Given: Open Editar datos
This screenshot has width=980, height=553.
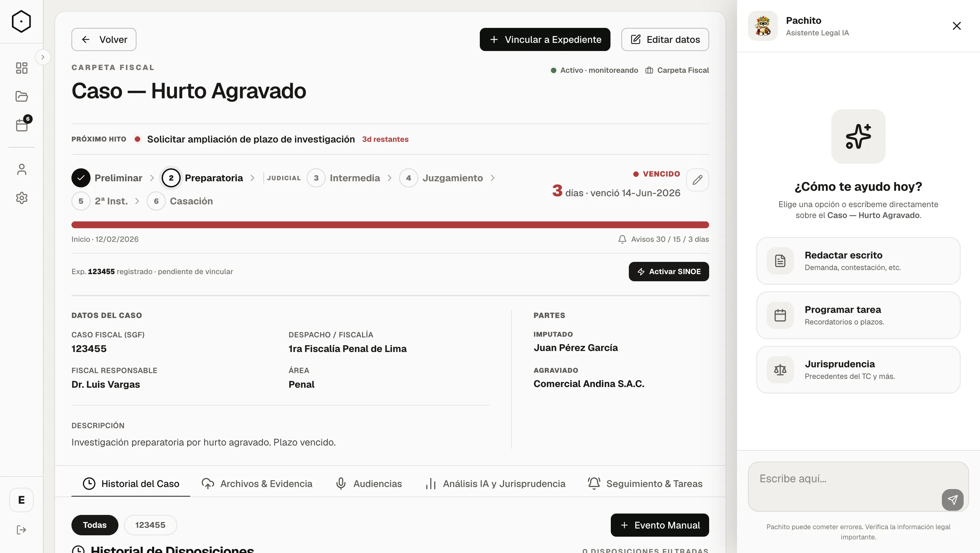Looking at the screenshot, I should (x=665, y=39).
